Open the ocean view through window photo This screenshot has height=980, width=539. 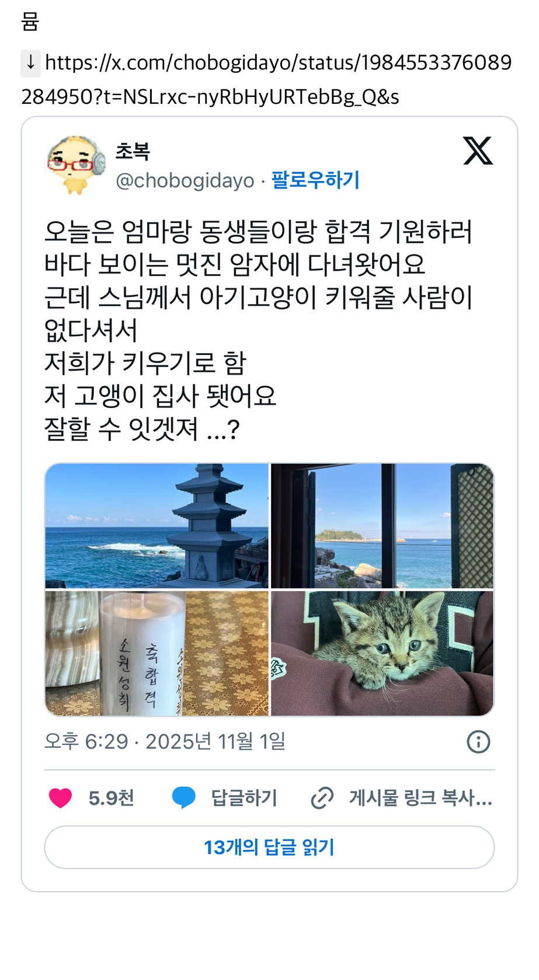[382, 526]
